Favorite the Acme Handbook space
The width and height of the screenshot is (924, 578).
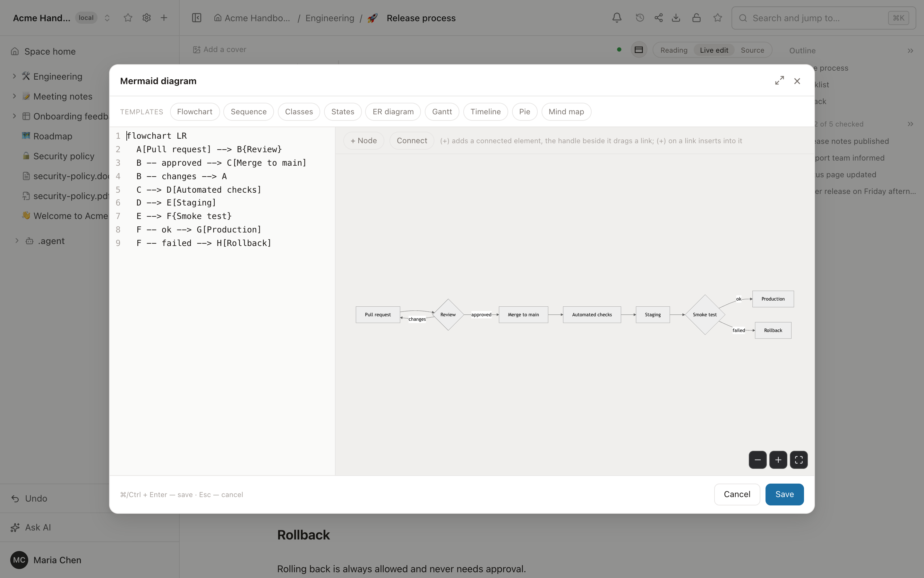[x=128, y=18]
